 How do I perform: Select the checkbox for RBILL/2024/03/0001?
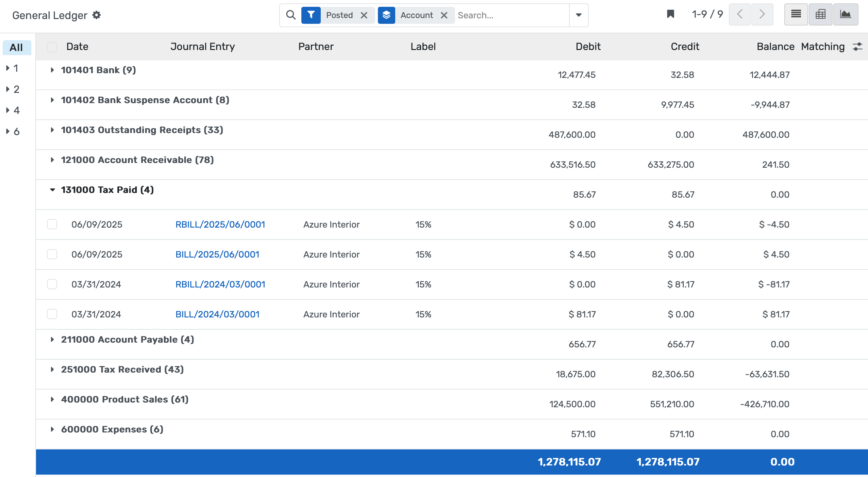[x=52, y=284]
